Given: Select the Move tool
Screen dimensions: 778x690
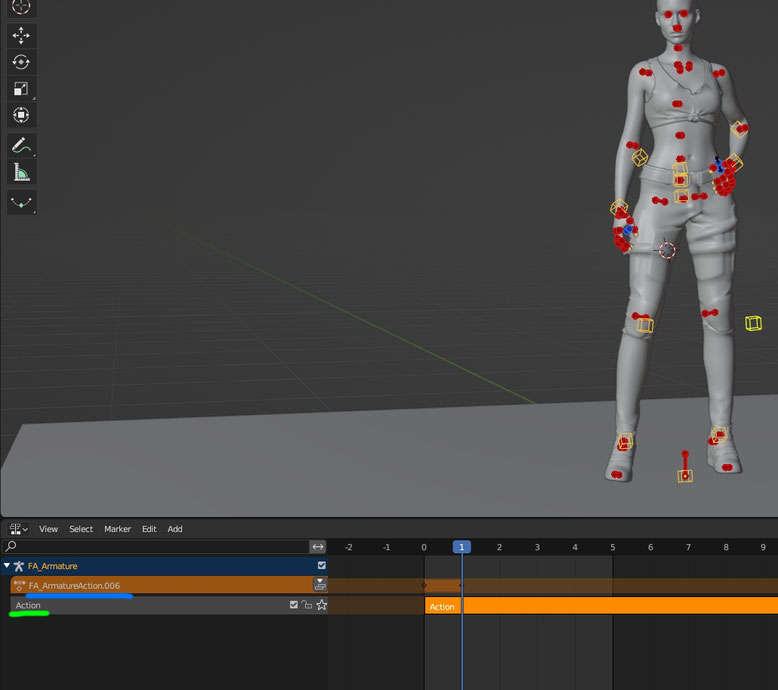Looking at the screenshot, I should [21, 36].
